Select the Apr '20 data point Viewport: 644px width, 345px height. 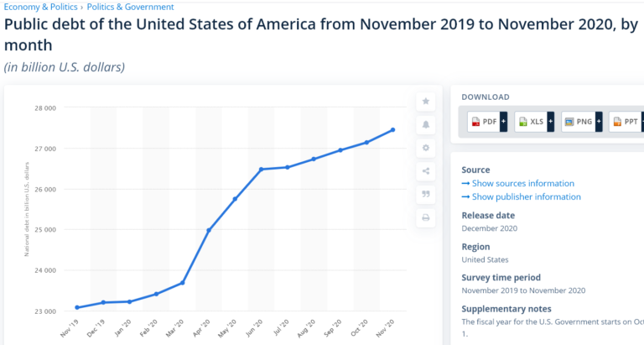point(209,230)
